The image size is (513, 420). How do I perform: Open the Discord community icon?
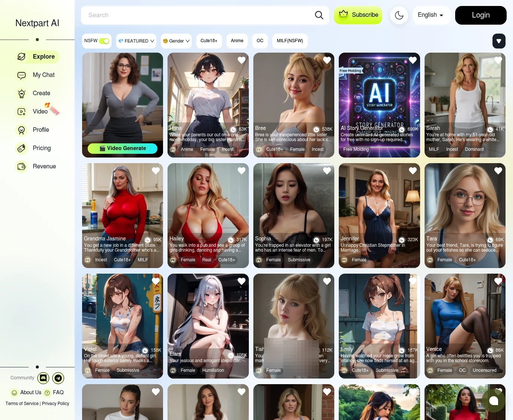pyautogui.click(x=43, y=378)
